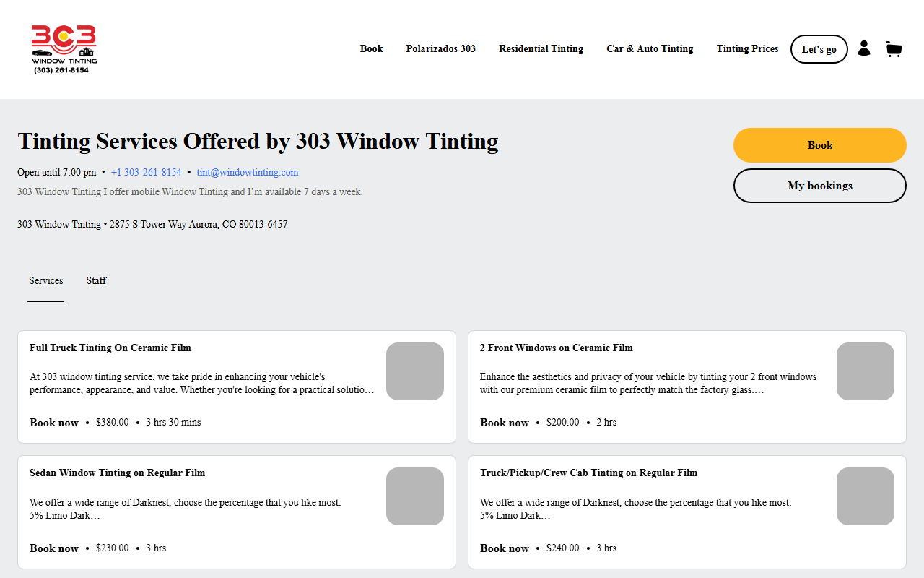Open Car & Auto Tinting page

[x=650, y=49]
